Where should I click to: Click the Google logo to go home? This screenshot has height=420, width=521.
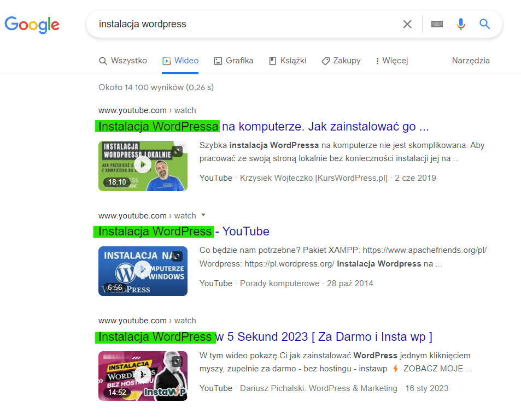pos(32,25)
